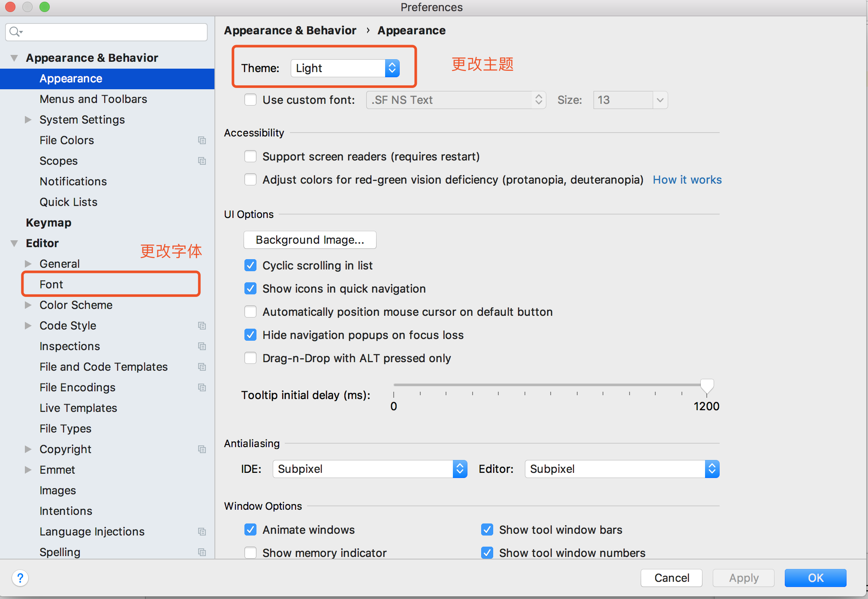Open the Theme dropdown
The height and width of the screenshot is (599, 868).
point(345,68)
